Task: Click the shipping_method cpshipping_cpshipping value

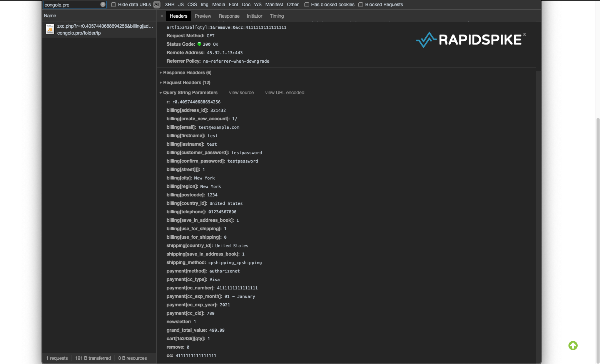Action: point(235,263)
